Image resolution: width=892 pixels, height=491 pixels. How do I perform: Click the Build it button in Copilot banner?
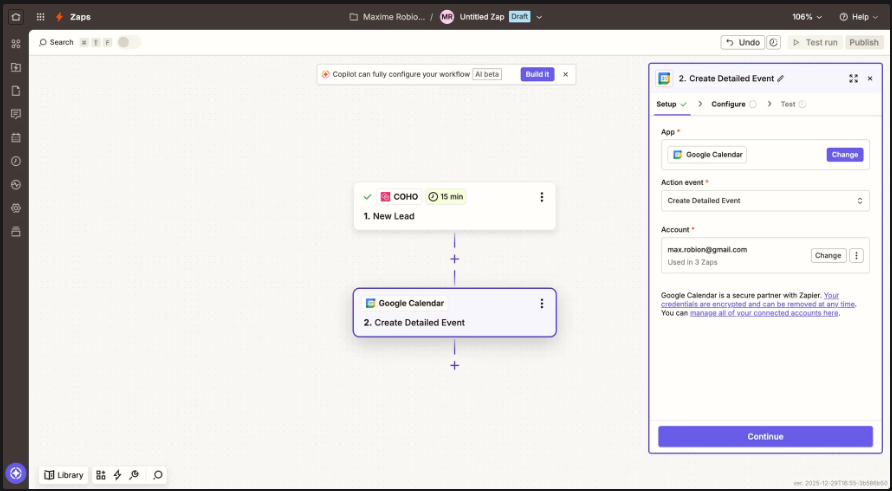point(537,74)
